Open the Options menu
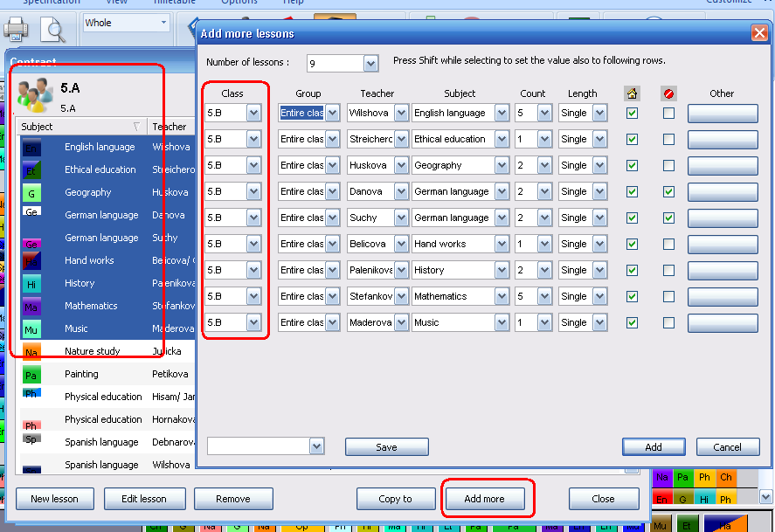 point(239,3)
